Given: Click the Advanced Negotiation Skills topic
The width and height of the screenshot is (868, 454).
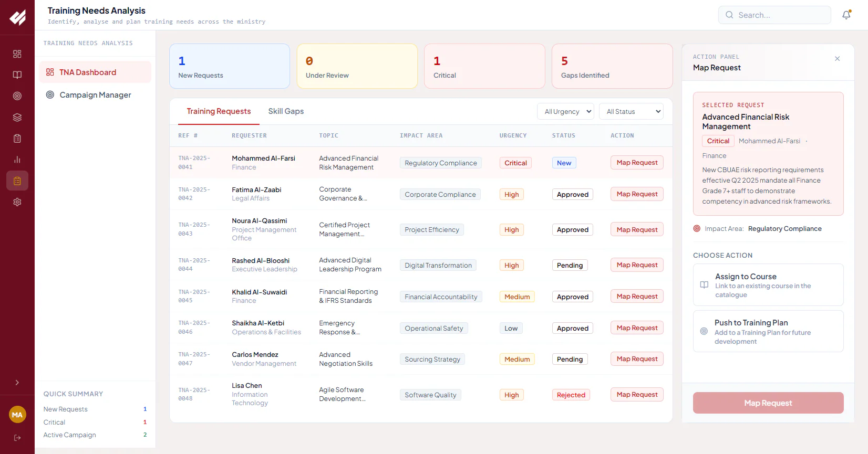Looking at the screenshot, I should point(346,360).
